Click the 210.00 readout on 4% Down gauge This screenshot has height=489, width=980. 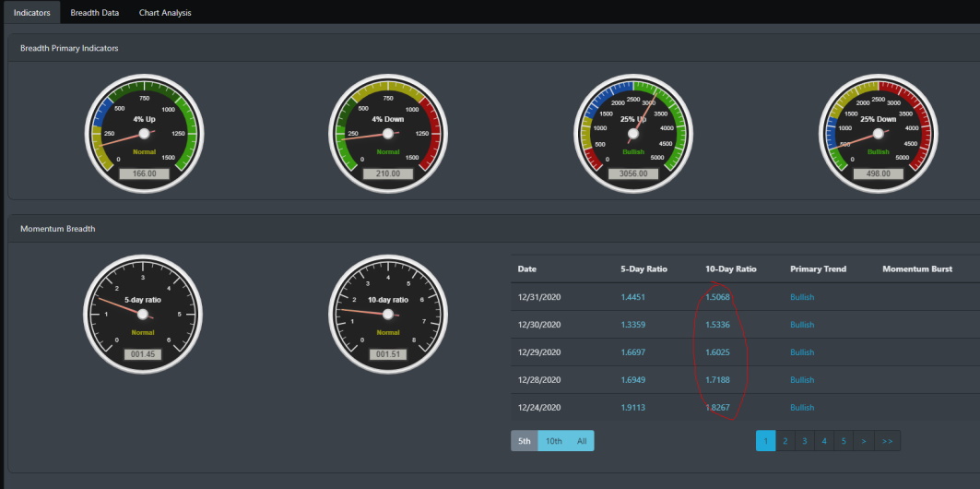point(388,173)
